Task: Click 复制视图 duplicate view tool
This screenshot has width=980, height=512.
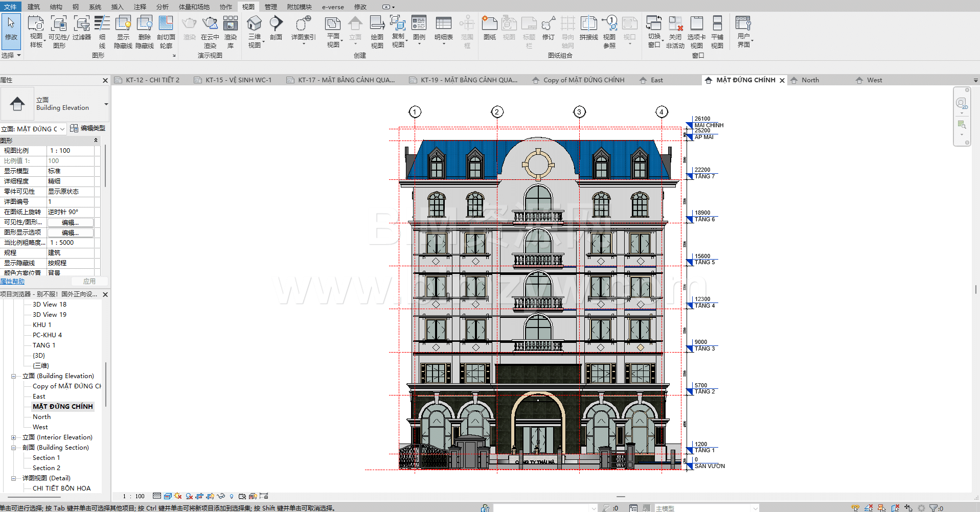Action: pyautogui.click(x=398, y=32)
